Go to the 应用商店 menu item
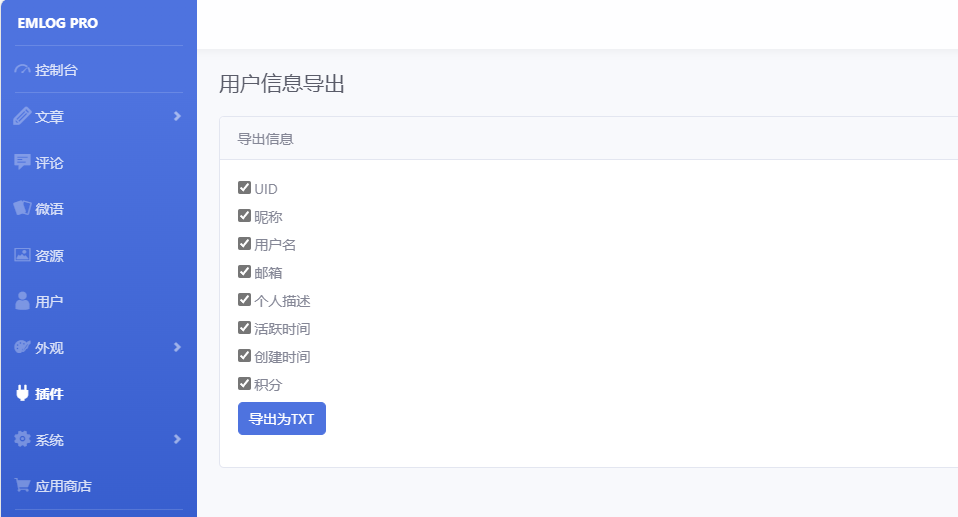The height and width of the screenshot is (517, 958). point(63,487)
